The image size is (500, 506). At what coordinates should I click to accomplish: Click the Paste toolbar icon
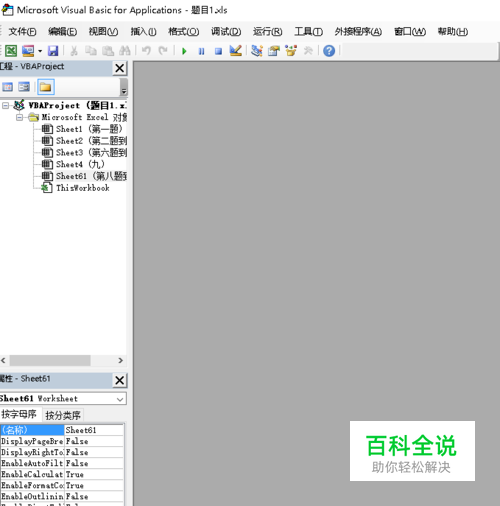click(108, 51)
